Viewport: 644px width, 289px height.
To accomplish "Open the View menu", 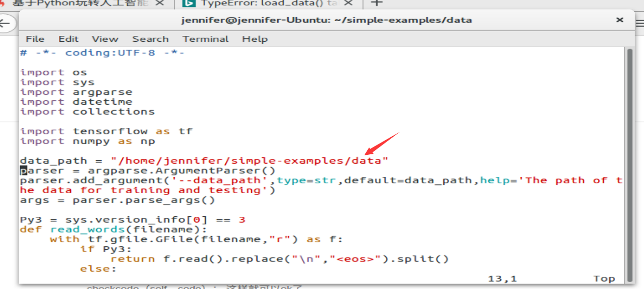I will pos(105,39).
